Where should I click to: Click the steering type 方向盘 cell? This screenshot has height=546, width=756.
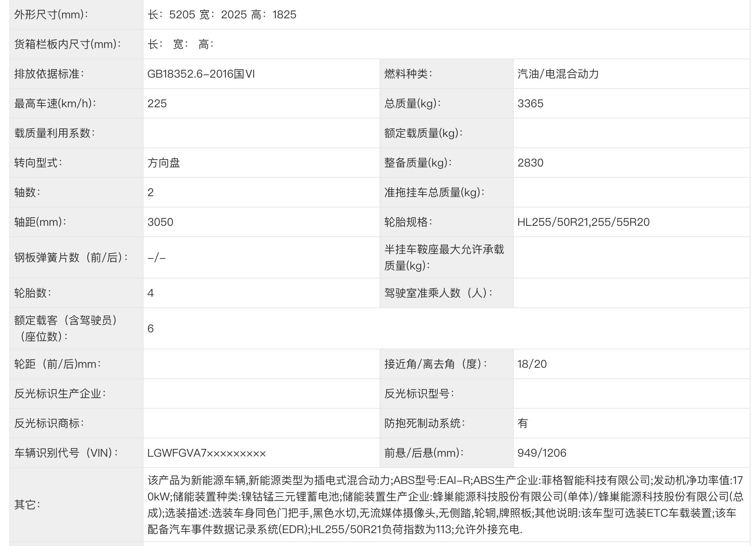tap(163, 163)
